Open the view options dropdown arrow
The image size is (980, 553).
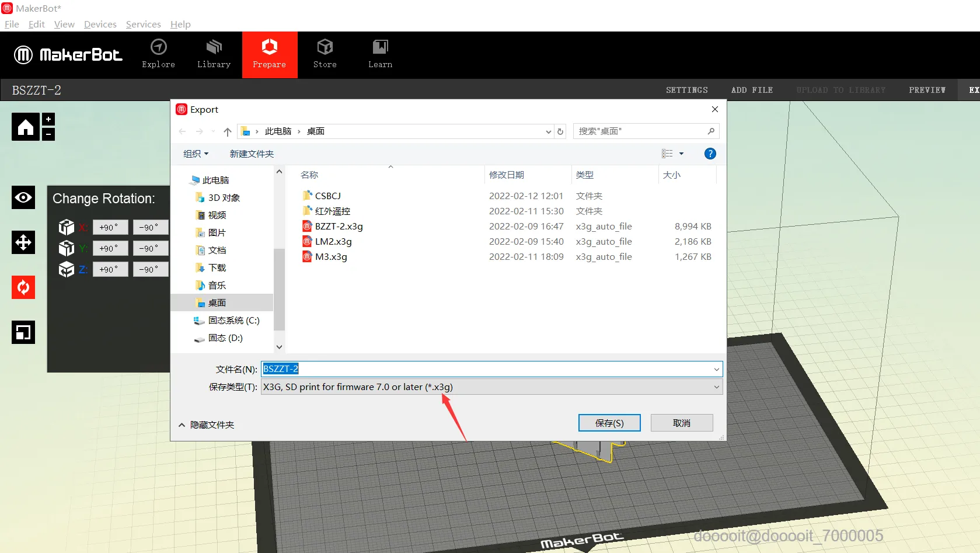click(x=681, y=154)
